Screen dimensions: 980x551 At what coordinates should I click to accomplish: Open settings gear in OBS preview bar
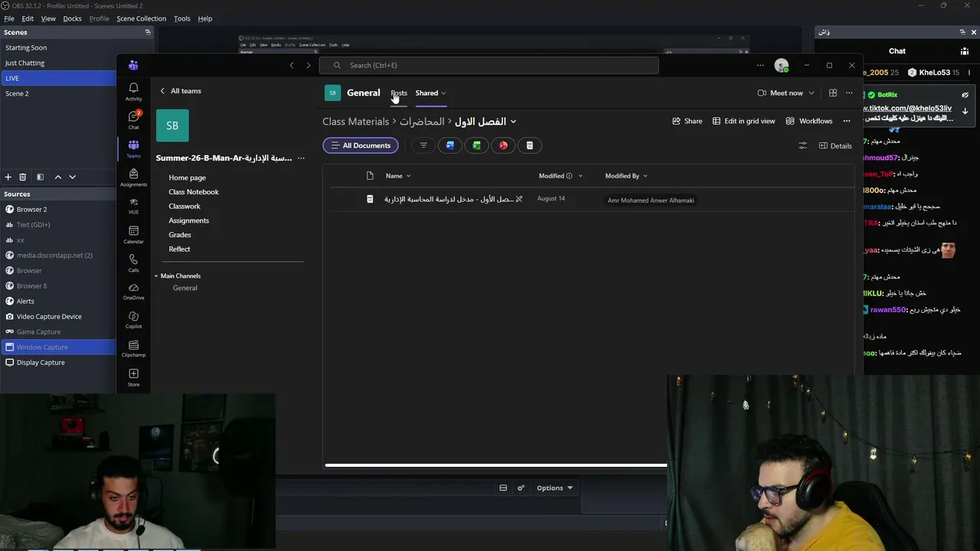click(521, 487)
